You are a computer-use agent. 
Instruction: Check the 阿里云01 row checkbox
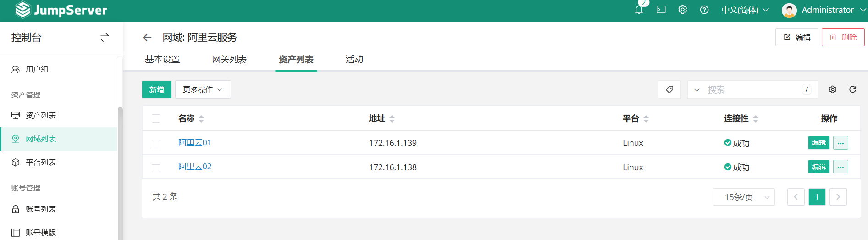[x=156, y=144]
